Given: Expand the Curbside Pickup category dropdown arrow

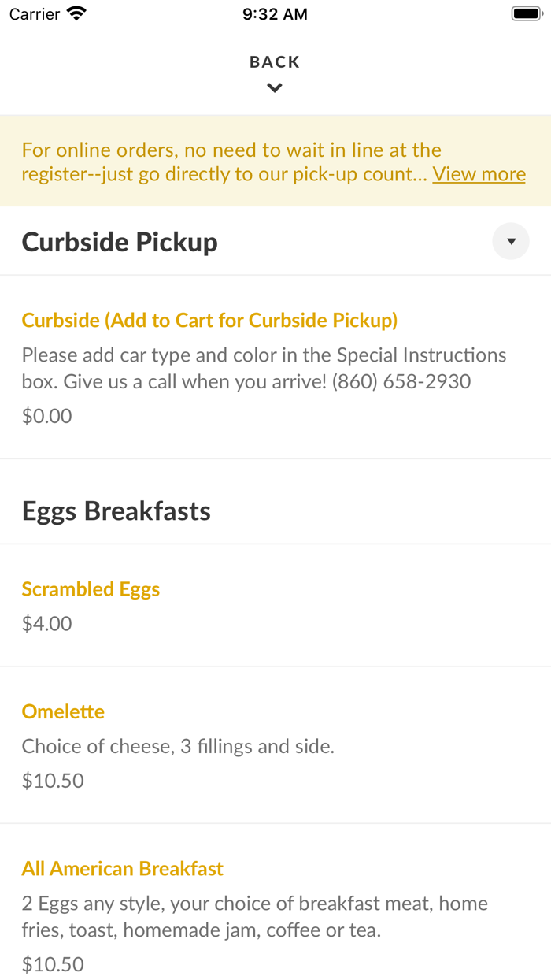Looking at the screenshot, I should (x=511, y=242).
